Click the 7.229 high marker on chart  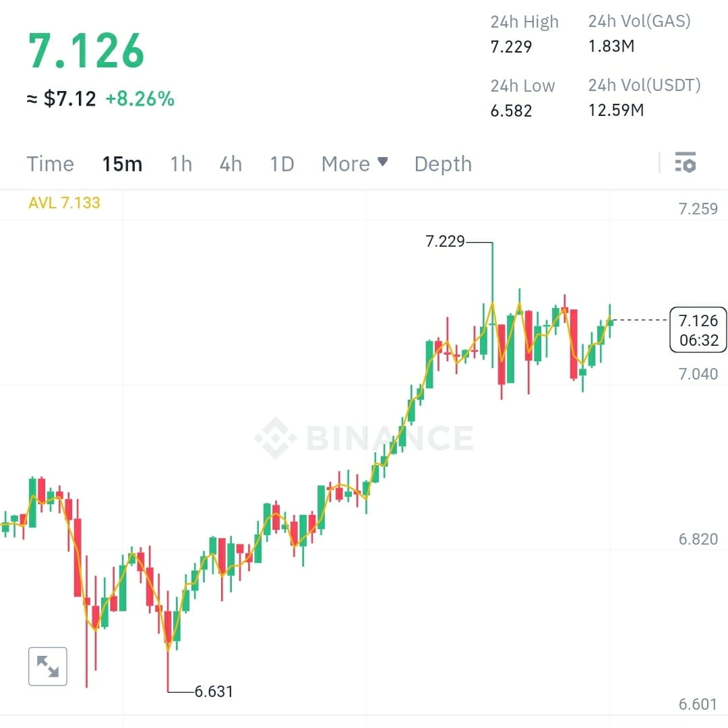click(x=446, y=241)
